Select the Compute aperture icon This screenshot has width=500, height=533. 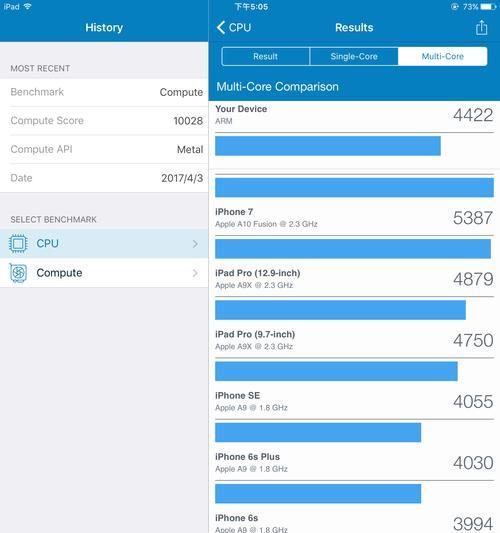(x=18, y=273)
